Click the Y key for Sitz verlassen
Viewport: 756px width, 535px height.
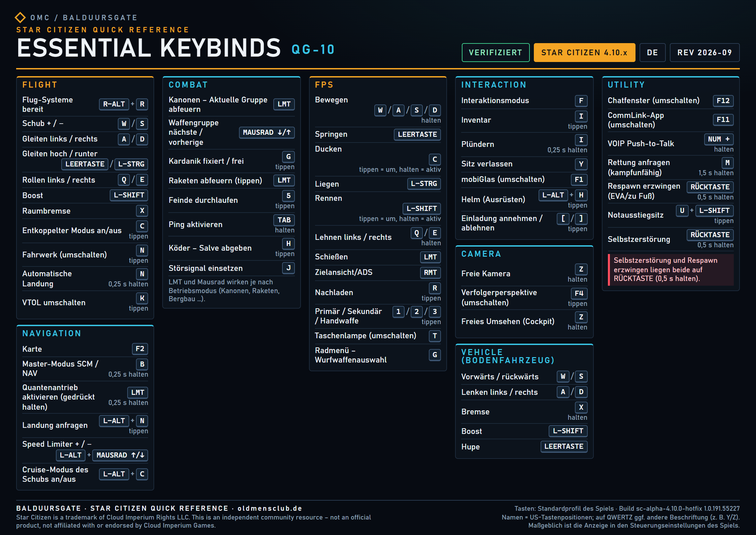[x=581, y=164]
